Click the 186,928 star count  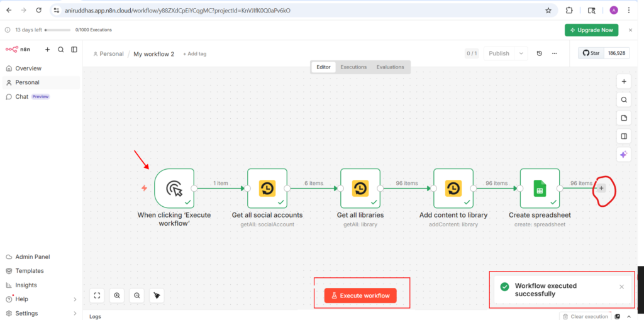[617, 53]
